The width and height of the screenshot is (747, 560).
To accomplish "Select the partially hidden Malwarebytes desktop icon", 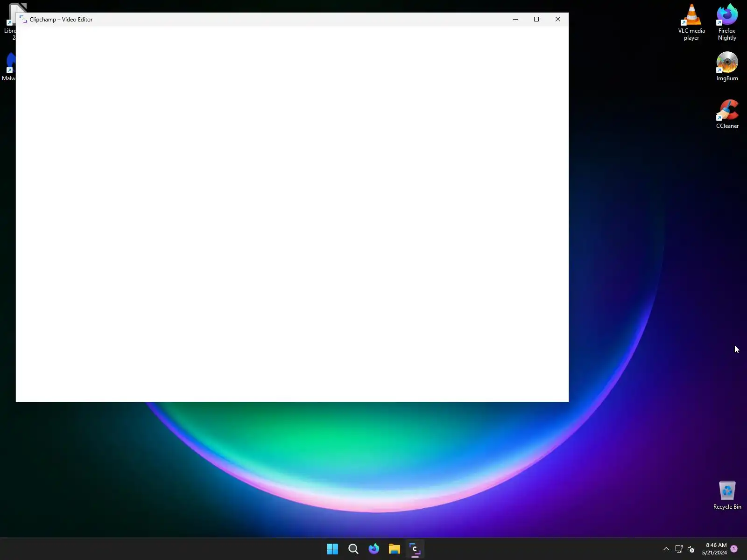I will 8,66.
